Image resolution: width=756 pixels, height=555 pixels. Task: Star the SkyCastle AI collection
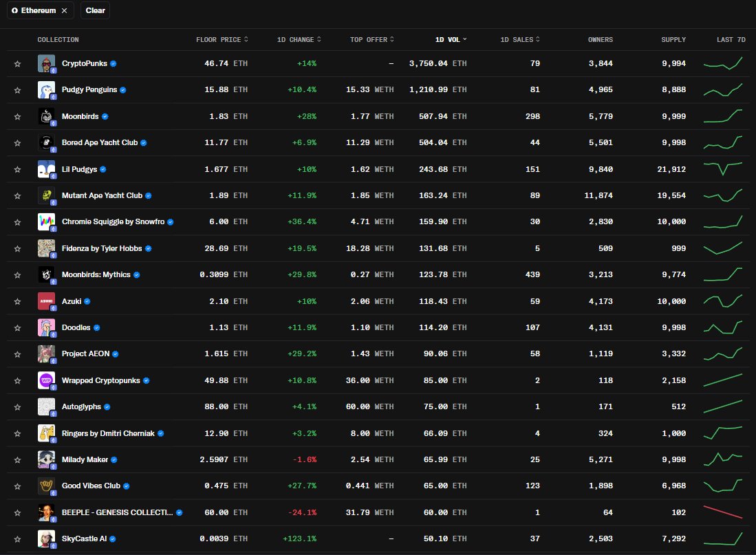[x=17, y=539]
